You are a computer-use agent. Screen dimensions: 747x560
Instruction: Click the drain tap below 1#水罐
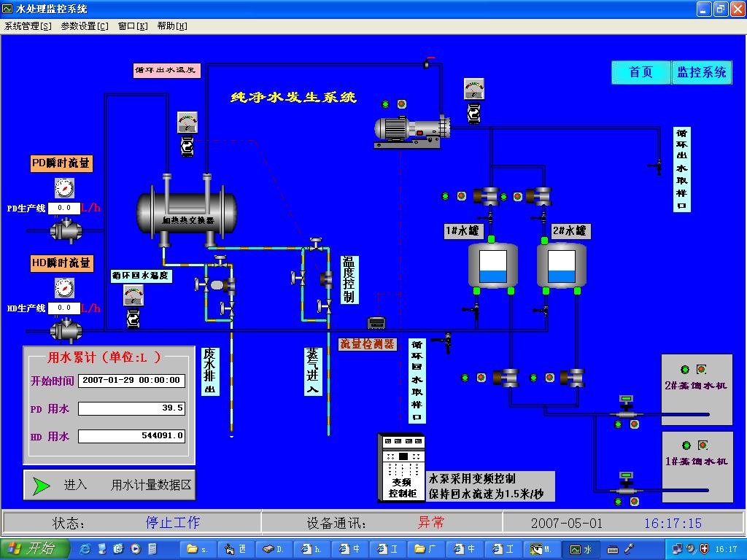click(x=471, y=311)
